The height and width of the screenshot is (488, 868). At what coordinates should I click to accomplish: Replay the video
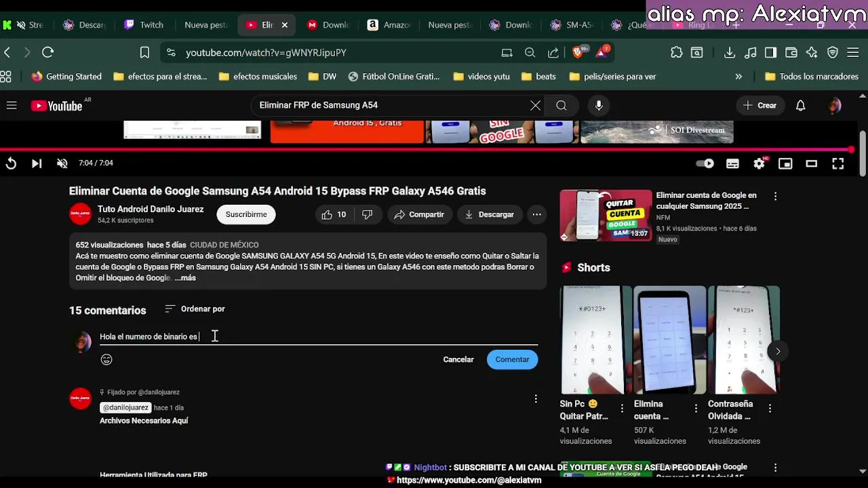(11, 163)
